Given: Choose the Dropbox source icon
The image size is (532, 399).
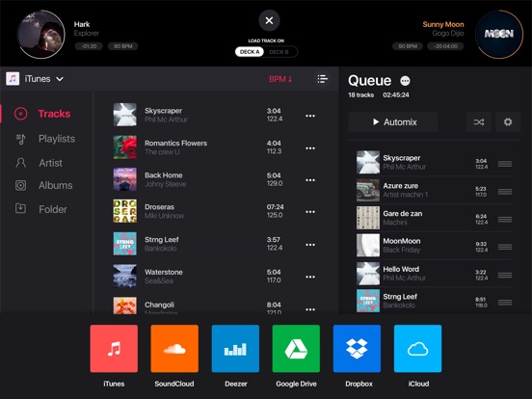Looking at the screenshot, I should pos(357,349).
